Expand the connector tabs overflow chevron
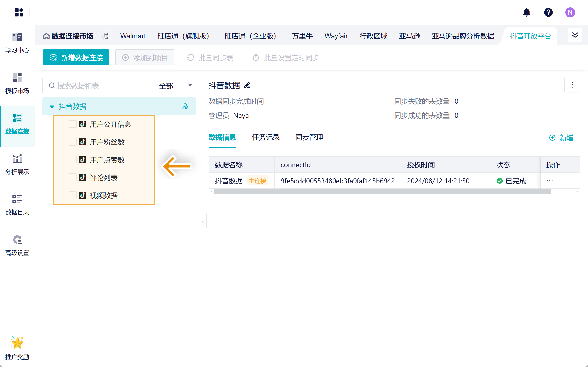 pos(575,35)
